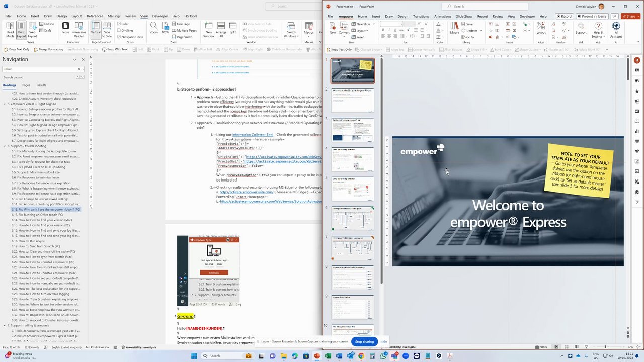Split the Word document window
Screen dimensions: 644x362
[x=233, y=28]
